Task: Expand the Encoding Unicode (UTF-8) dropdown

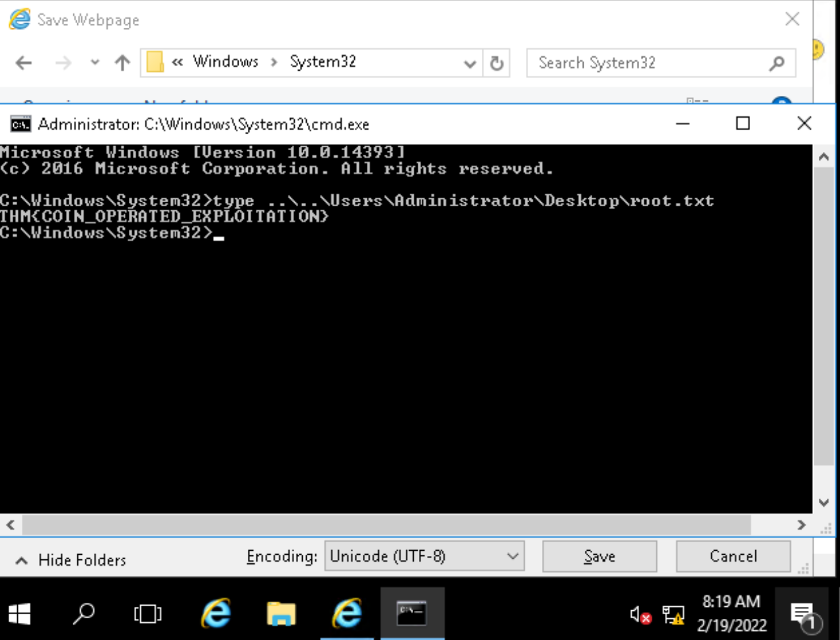Action: coord(512,557)
